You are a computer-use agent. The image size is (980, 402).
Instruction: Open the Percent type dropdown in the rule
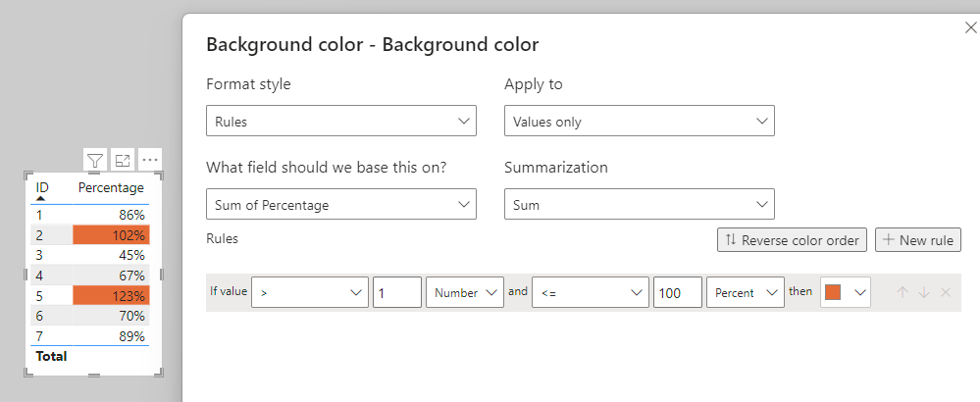click(746, 292)
